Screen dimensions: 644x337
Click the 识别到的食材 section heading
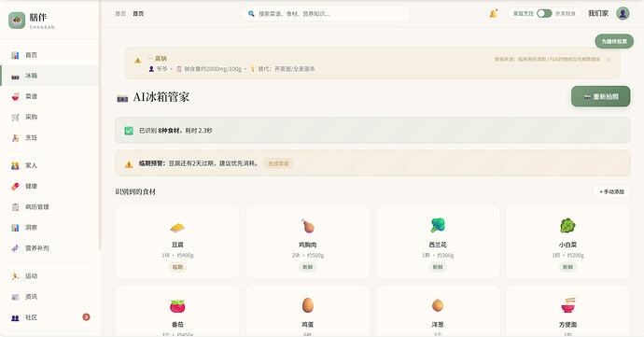(135, 192)
